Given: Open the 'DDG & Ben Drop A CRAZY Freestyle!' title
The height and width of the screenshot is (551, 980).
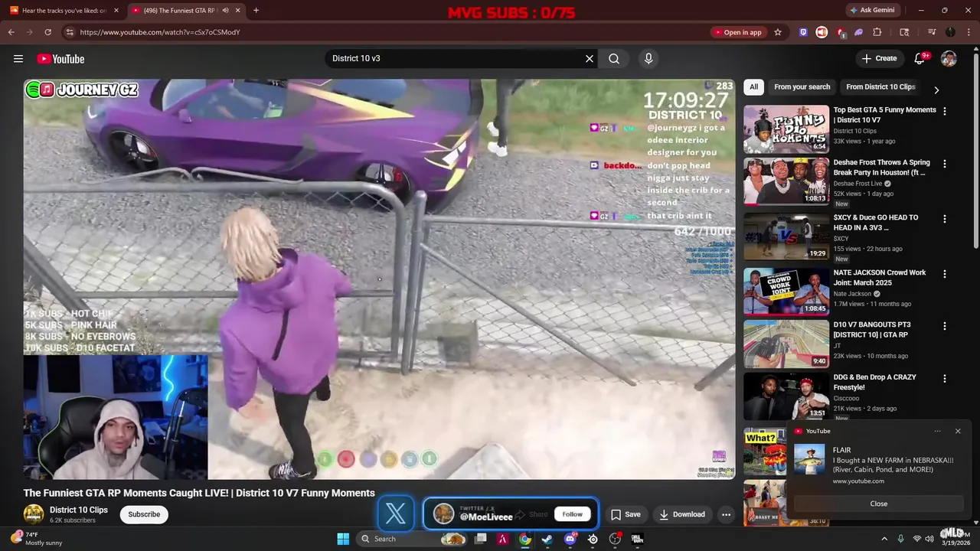Looking at the screenshot, I should tap(874, 382).
